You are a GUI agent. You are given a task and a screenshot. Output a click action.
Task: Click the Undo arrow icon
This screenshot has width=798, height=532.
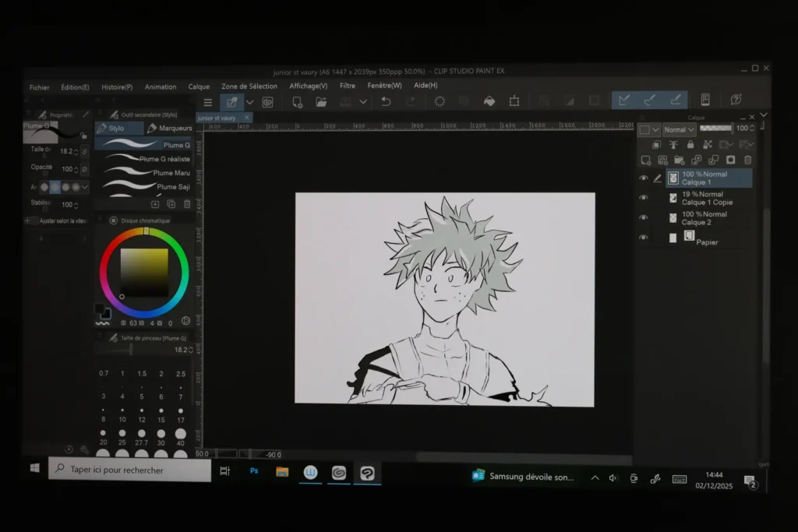[x=387, y=102]
